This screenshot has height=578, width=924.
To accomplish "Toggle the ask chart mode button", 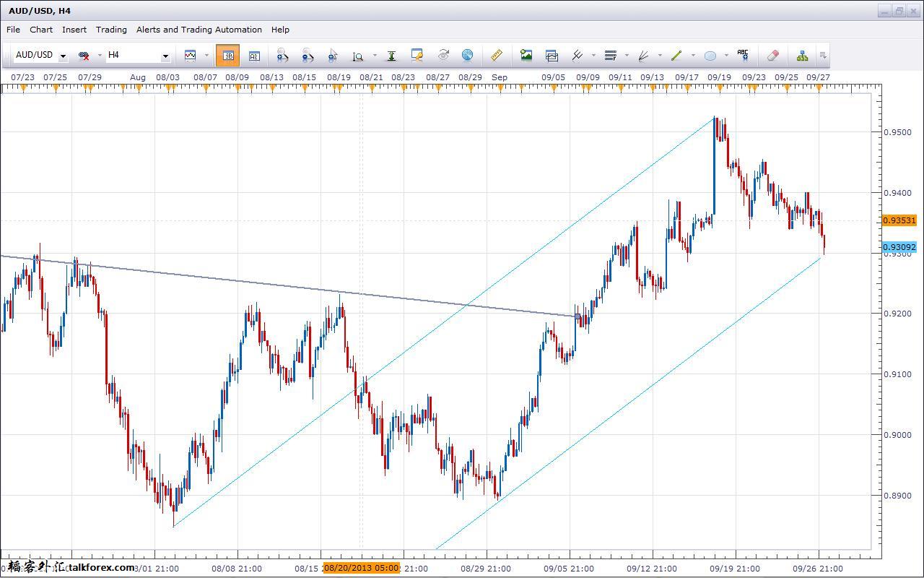I will click(254, 56).
